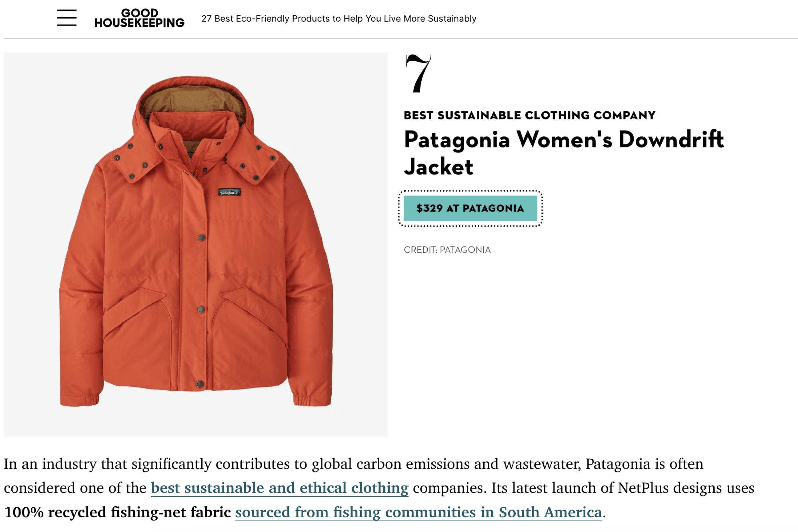Screen dimensions: 798x532
Task: Click the Patagonia logo patch on the jacket
Action: (x=229, y=192)
